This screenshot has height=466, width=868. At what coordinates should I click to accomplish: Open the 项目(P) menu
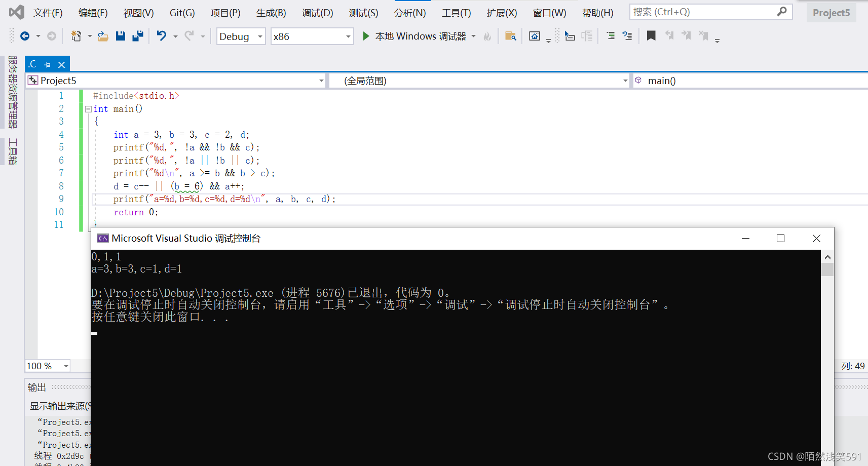[225, 13]
